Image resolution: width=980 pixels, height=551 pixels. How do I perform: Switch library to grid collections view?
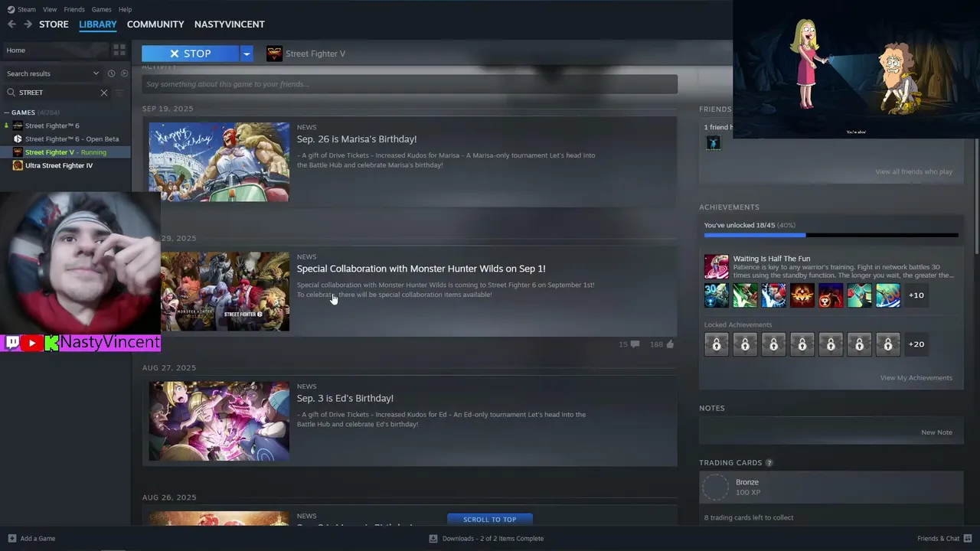click(119, 51)
